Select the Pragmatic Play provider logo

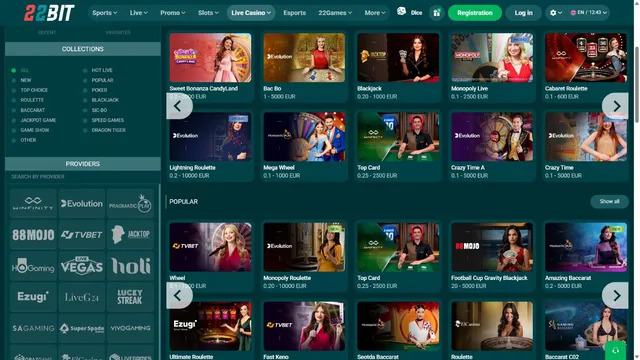pyautogui.click(x=130, y=203)
